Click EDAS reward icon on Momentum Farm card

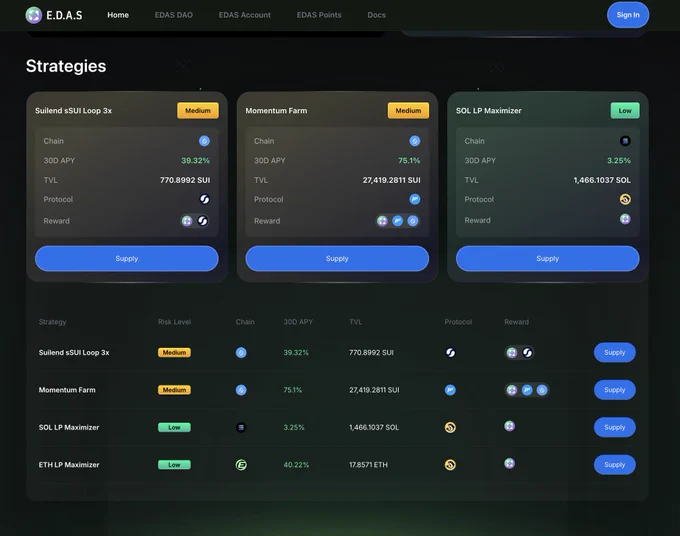tap(382, 221)
